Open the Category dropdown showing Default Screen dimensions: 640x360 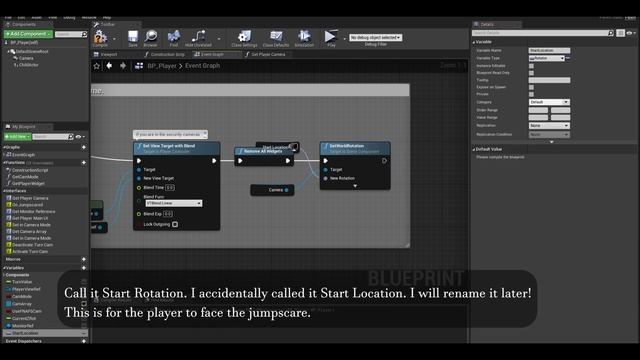point(549,102)
